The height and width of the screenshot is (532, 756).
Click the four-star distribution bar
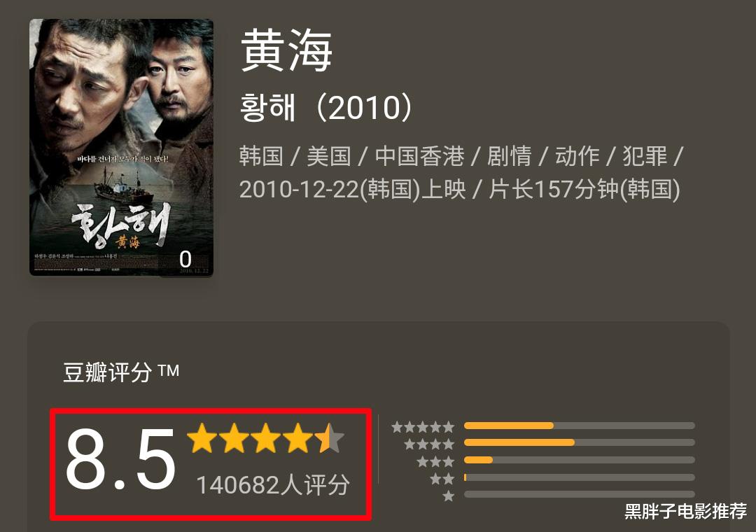click(x=579, y=442)
